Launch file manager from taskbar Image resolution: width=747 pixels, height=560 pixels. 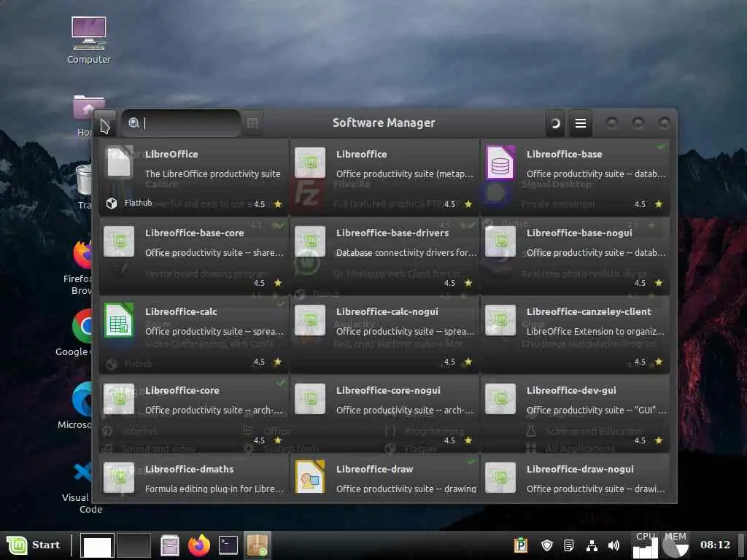[170, 545]
